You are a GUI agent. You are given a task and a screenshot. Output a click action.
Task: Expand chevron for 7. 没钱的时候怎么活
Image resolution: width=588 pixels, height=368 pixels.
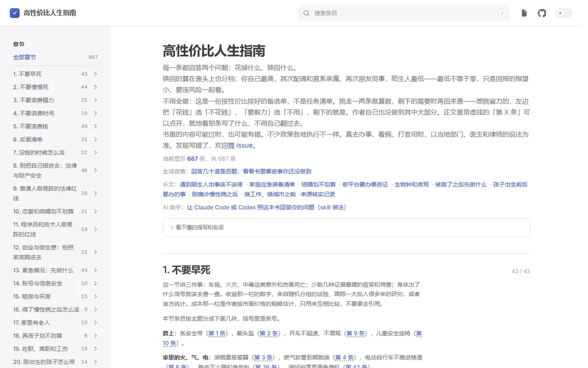click(95, 153)
